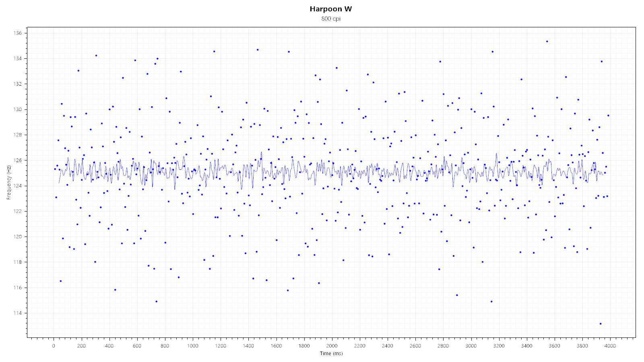The image size is (644, 362).
Task: Click the x-axis value 800
Action: point(165,346)
